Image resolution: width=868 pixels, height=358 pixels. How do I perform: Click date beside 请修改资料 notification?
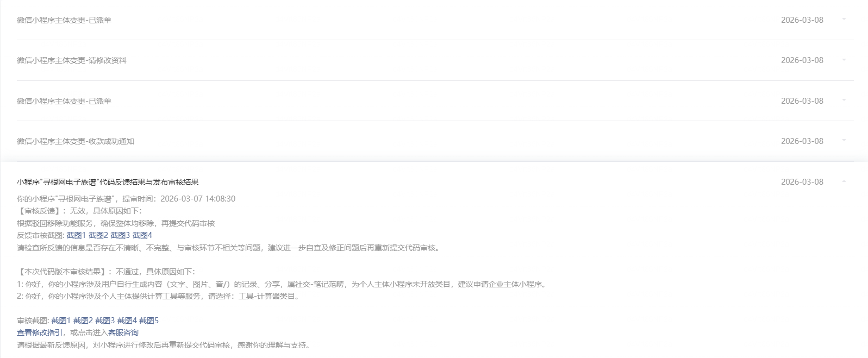(802, 60)
